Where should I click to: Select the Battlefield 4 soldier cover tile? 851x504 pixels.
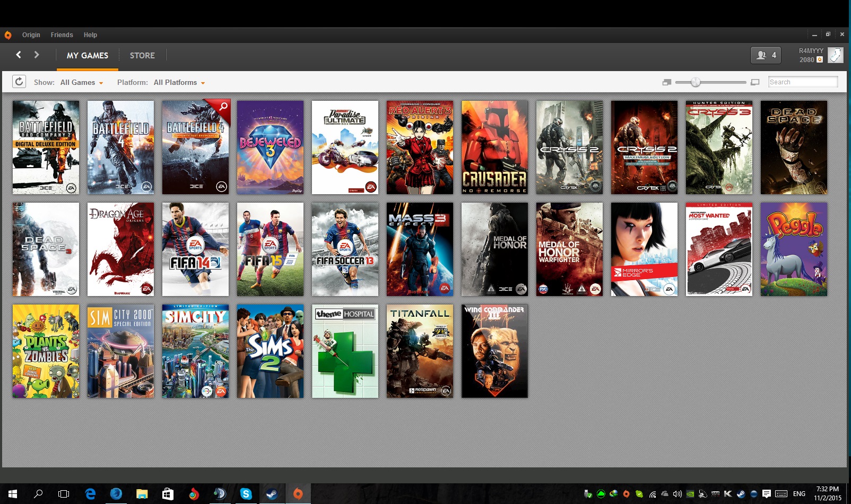pyautogui.click(x=121, y=147)
